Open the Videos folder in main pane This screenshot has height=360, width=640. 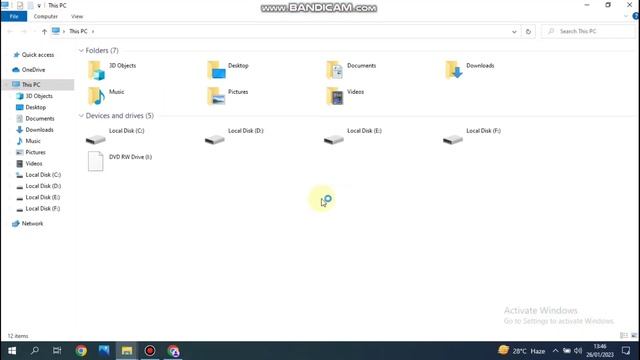(345, 96)
